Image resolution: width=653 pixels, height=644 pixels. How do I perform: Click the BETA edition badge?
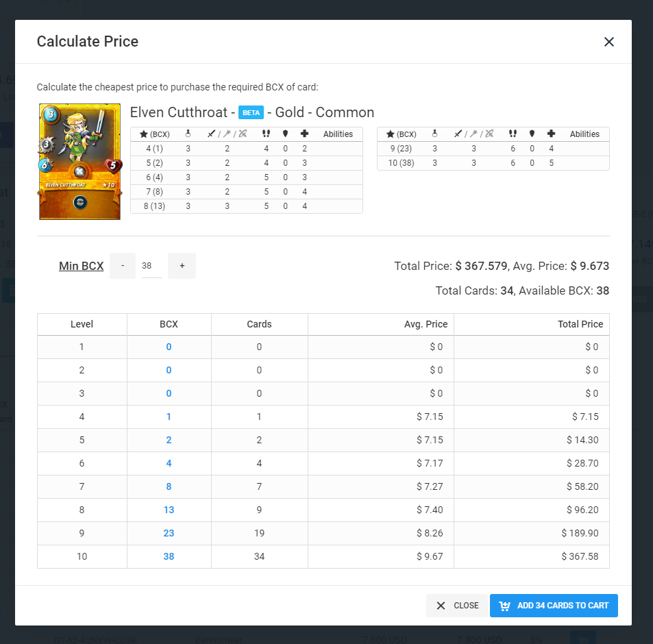(x=251, y=113)
